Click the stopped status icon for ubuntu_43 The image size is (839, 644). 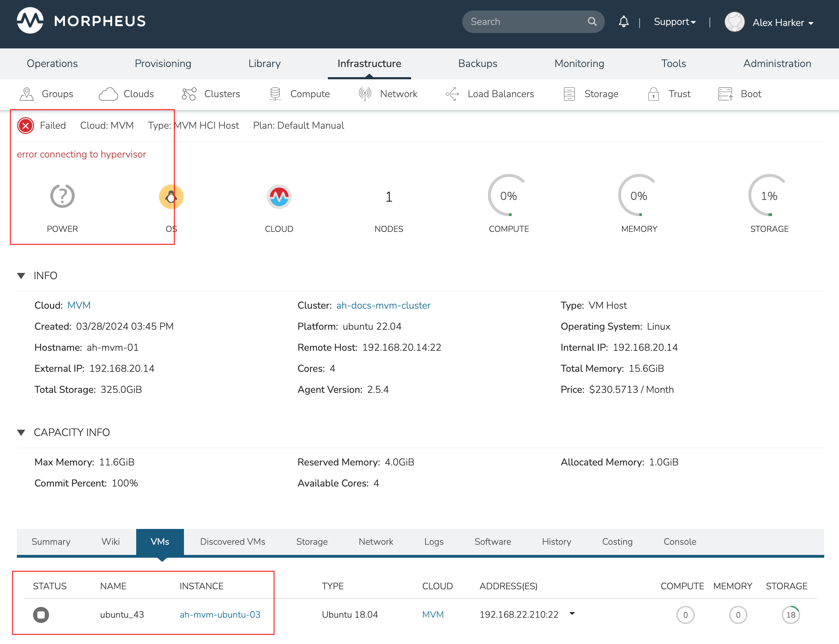(x=41, y=615)
